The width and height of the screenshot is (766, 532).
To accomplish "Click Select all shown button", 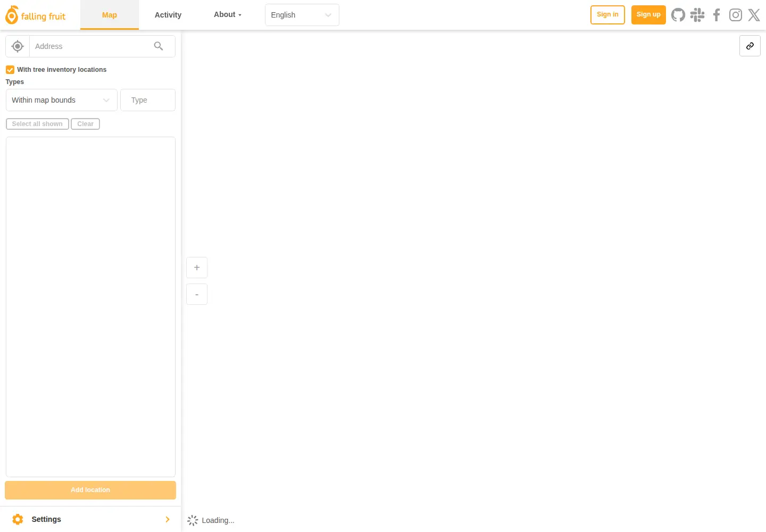I will pos(37,124).
